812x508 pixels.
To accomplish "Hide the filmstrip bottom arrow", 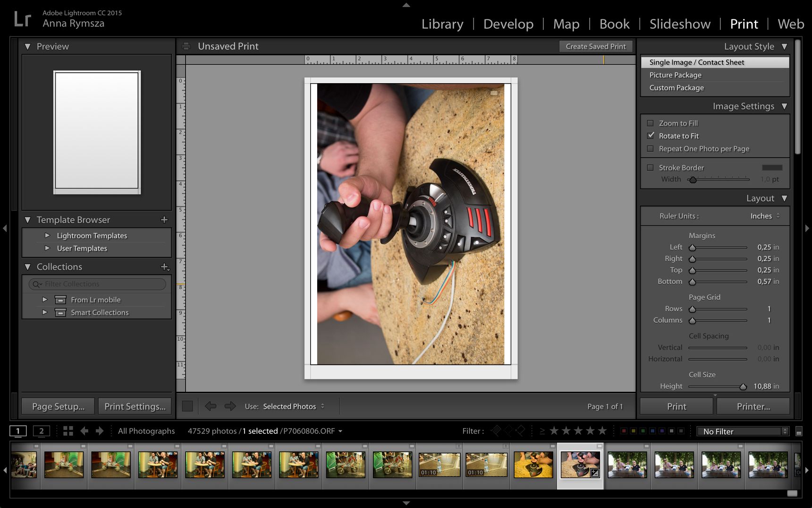I will pos(406,503).
